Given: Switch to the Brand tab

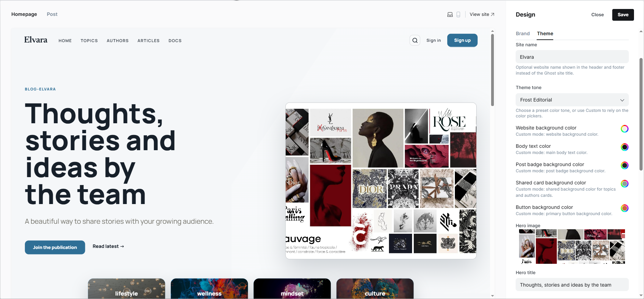Looking at the screenshot, I should (x=523, y=33).
